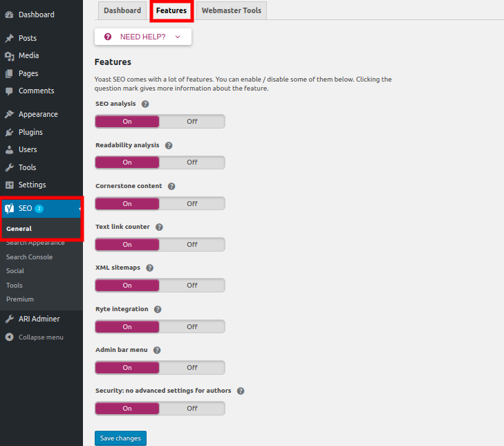Click the NEED HELP? label
The width and height of the screenshot is (504, 446).
142,37
